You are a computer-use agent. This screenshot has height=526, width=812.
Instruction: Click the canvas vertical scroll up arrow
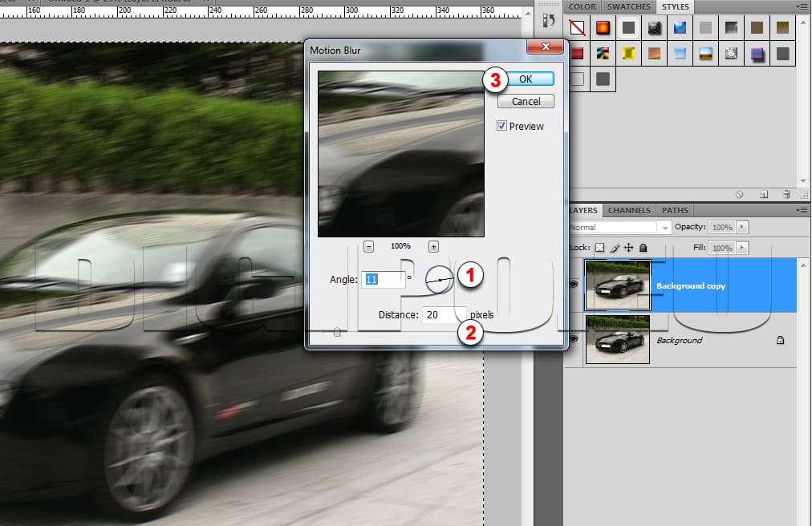(x=528, y=14)
